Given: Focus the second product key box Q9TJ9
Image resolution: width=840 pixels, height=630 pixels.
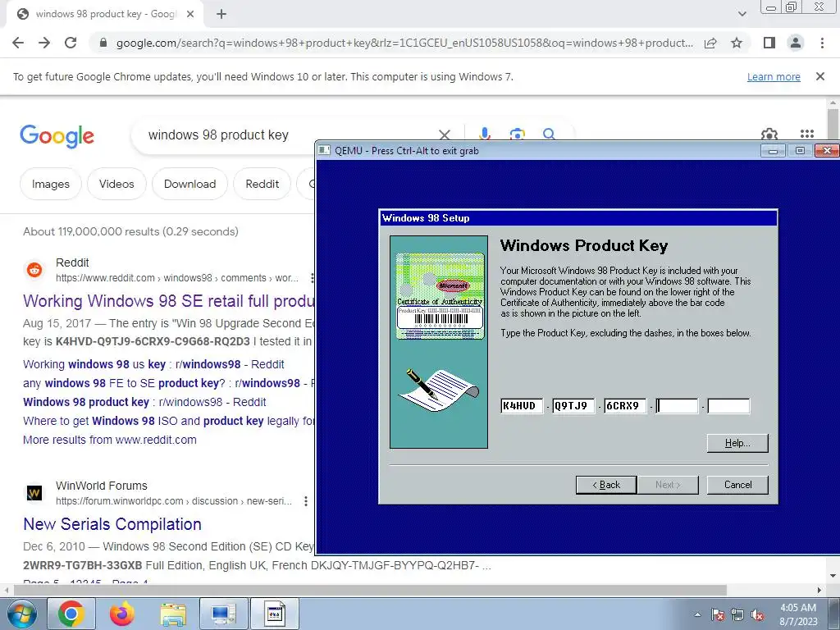Looking at the screenshot, I should click(x=573, y=406).
